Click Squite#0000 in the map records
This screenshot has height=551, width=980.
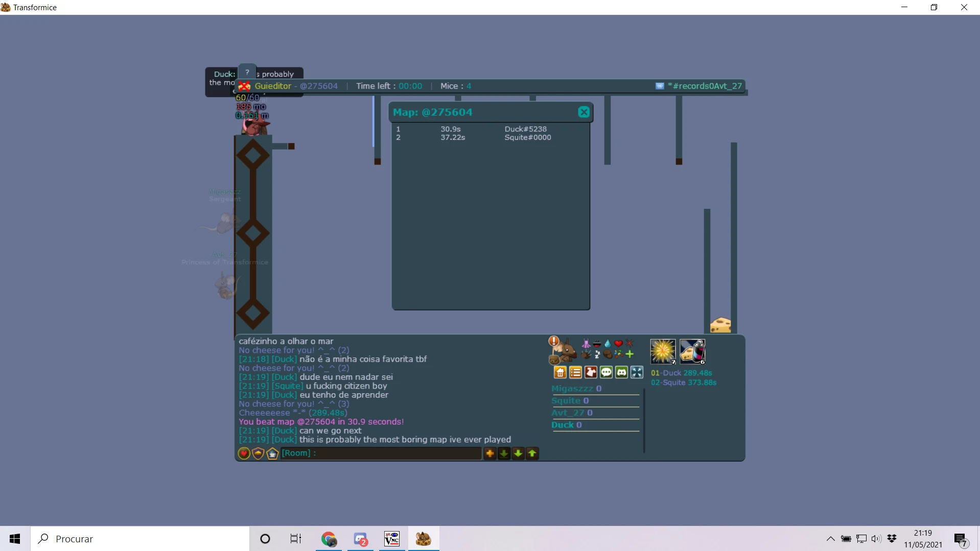528,137
